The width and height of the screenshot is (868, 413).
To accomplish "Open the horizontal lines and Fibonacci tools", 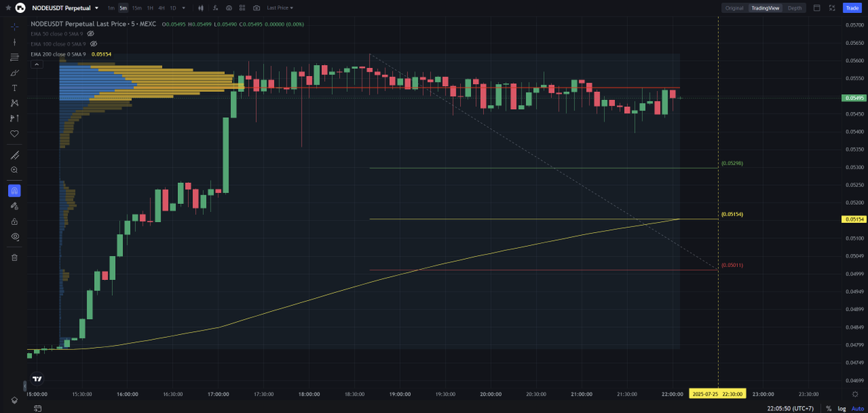I will tap(14, 57).
